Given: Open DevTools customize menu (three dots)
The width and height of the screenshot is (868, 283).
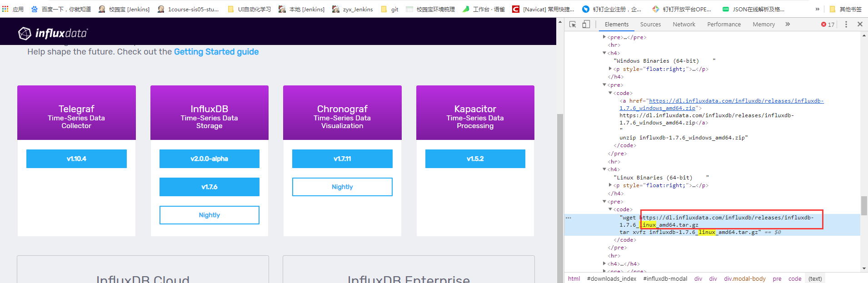Looking at the screenshot, I should tap(846, 25).
